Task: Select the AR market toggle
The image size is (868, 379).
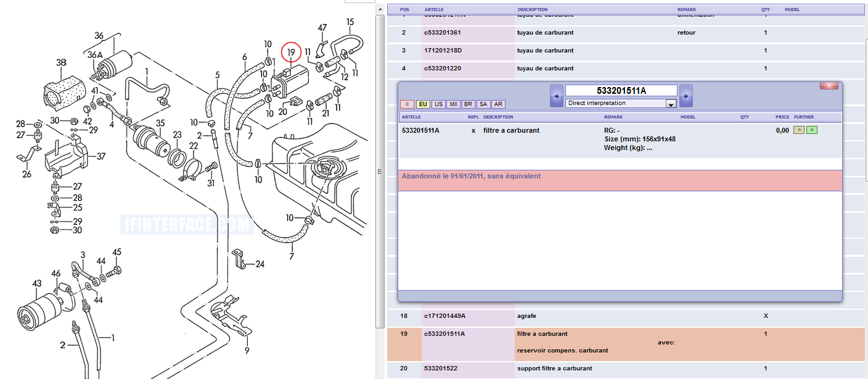Action: click(498, 104)
